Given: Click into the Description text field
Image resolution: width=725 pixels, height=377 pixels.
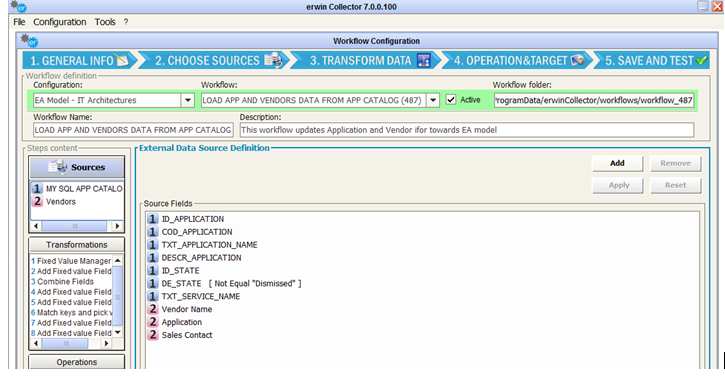Looking at the screenshot, I should [467, 130].
